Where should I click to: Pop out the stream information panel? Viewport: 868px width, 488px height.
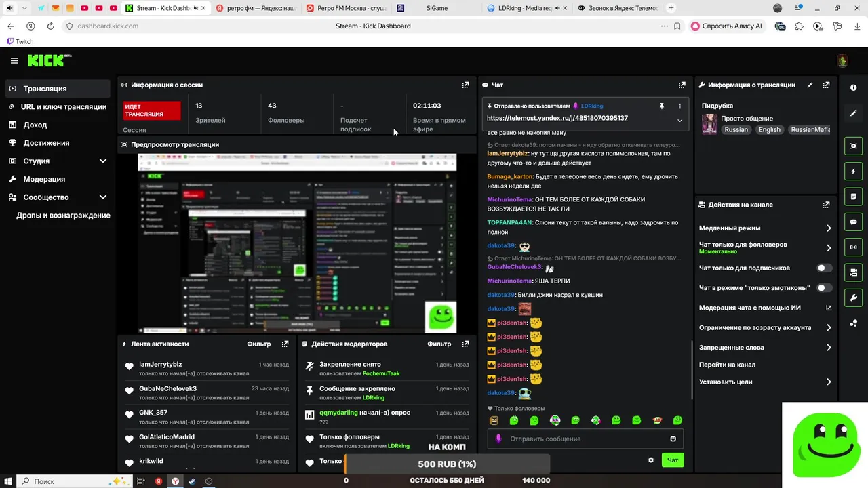click(x=826, y=85)
